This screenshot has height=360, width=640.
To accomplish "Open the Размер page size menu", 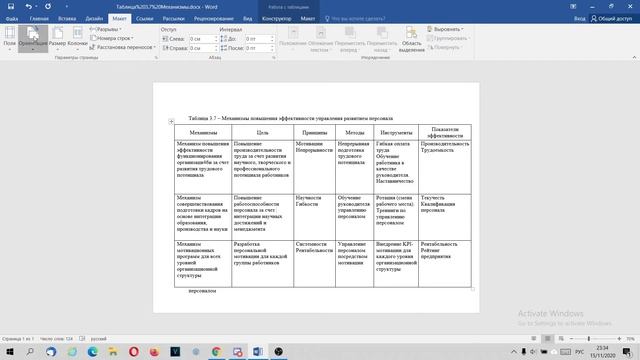I will pos(57,39).
